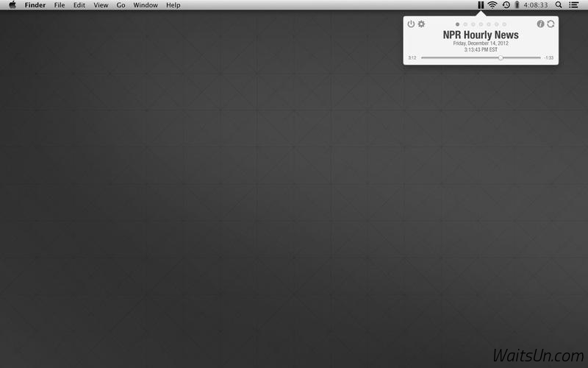This screenshot has height=368, width=588.
Task: Open the Wi-Fi status menu
Action: click(492, 5)
